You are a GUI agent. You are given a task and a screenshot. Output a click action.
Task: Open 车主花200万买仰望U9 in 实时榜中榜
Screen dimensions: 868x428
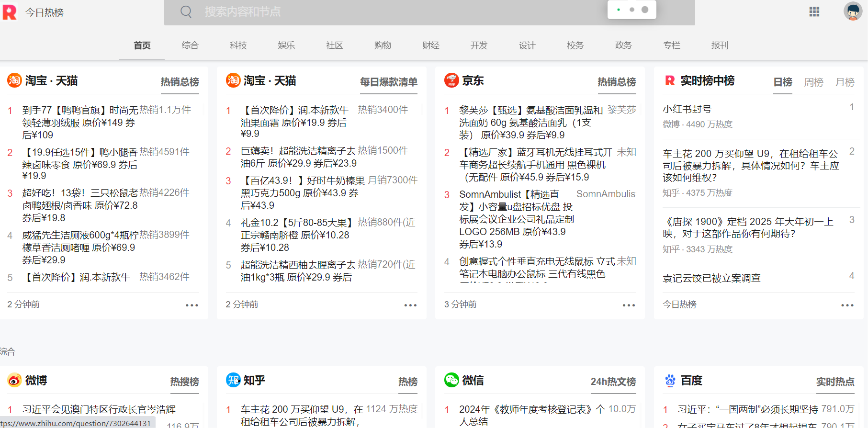751,166
